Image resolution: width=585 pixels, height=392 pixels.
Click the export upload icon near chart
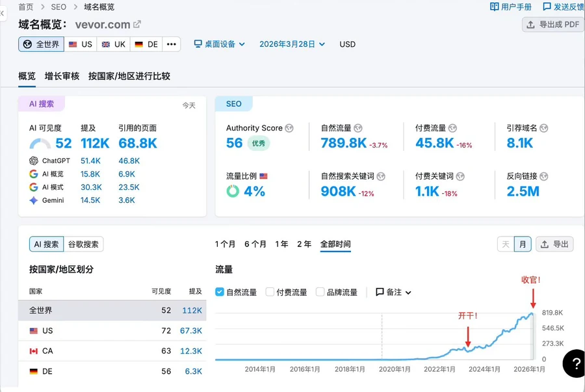[x=545, y=244]
